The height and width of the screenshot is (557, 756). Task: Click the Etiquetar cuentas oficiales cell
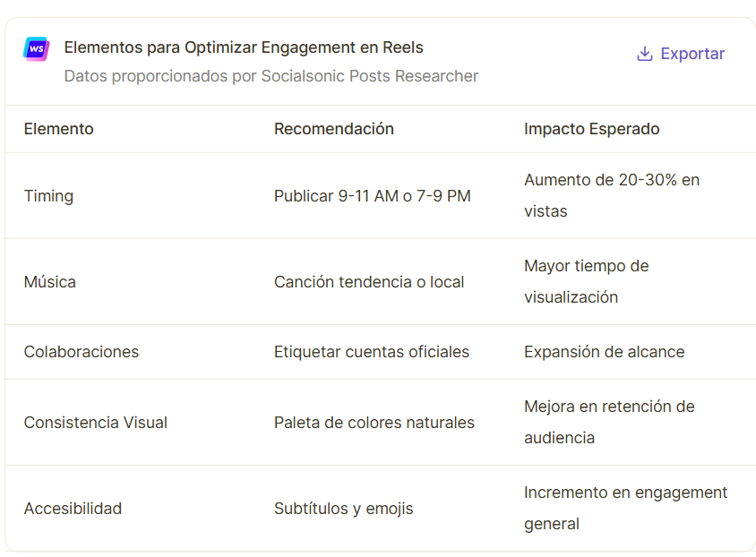click(371, 352)
